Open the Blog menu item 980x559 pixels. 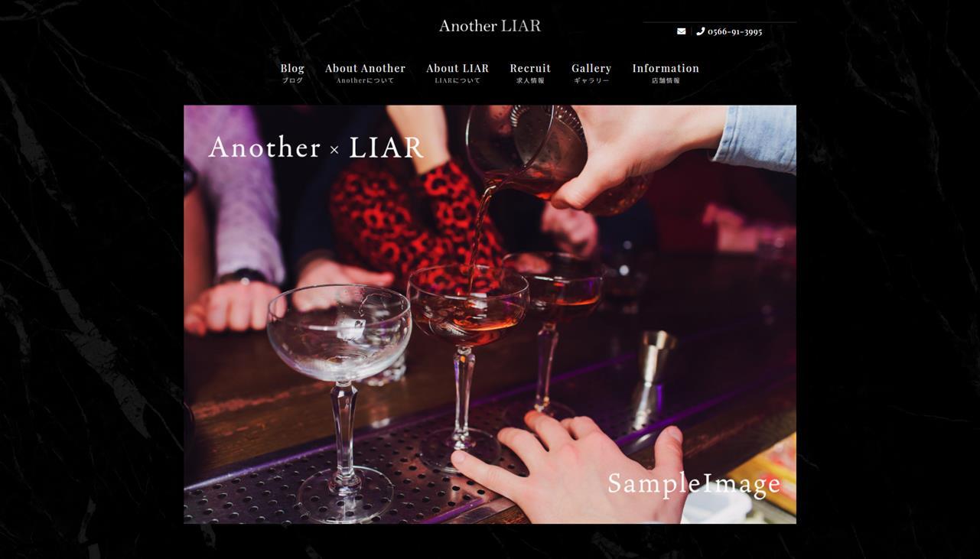coord(292,68)
